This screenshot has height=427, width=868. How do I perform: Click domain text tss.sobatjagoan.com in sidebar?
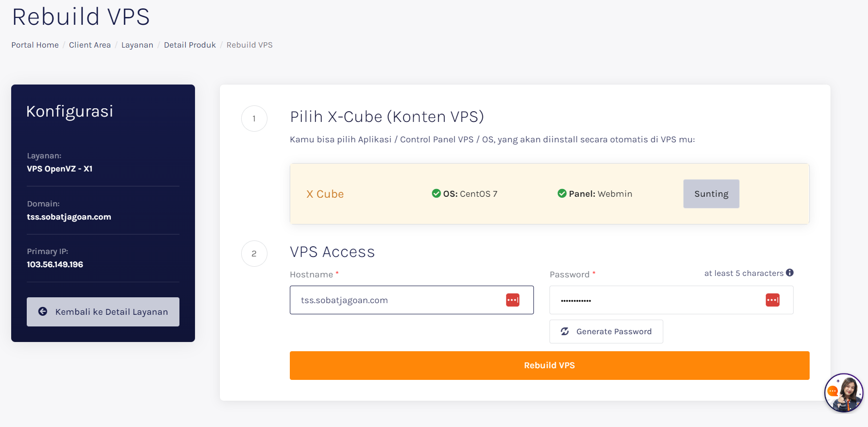[69, 217]
